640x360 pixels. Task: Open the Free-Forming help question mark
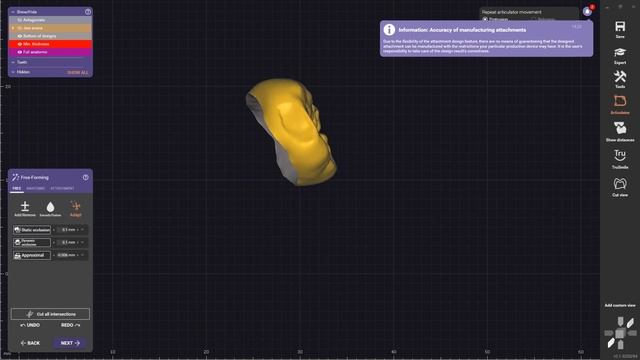point(86,177)
